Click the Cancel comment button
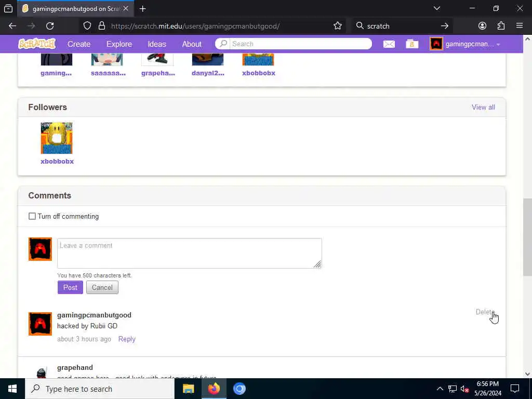 click(x=102, y=287)
